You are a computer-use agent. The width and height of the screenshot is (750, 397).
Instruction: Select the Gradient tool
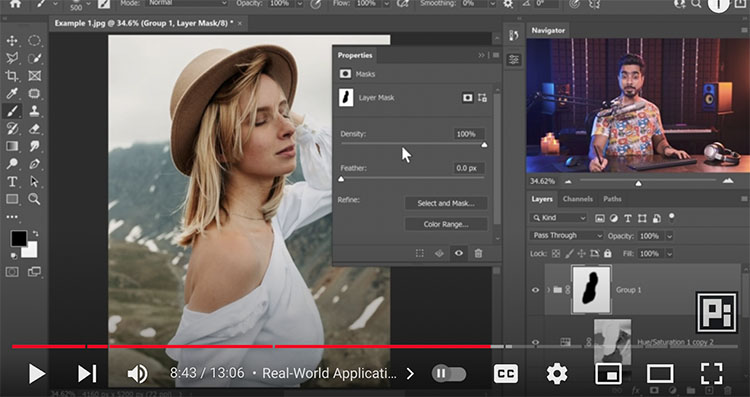pyautogui.click(x=11, y=146)
